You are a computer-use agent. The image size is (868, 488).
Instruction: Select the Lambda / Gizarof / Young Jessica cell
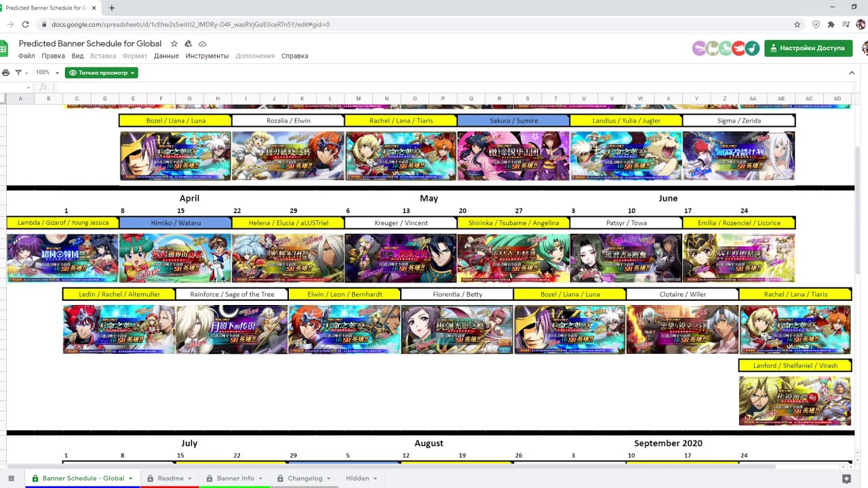tap(63, 223)
